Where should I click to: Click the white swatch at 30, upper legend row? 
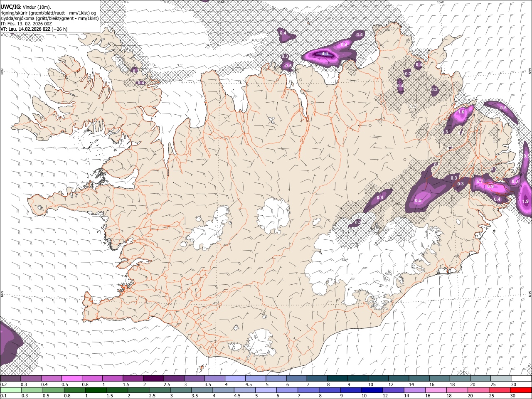pos(521,379)
